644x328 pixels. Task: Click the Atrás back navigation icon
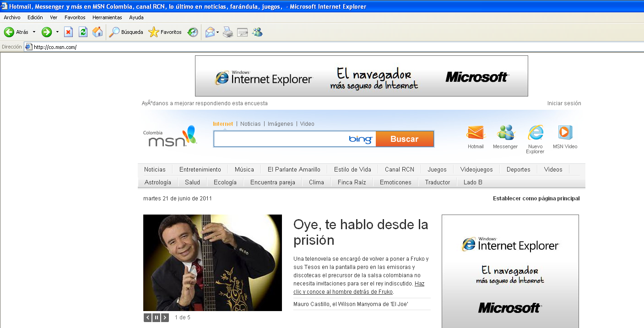point(9,32)
